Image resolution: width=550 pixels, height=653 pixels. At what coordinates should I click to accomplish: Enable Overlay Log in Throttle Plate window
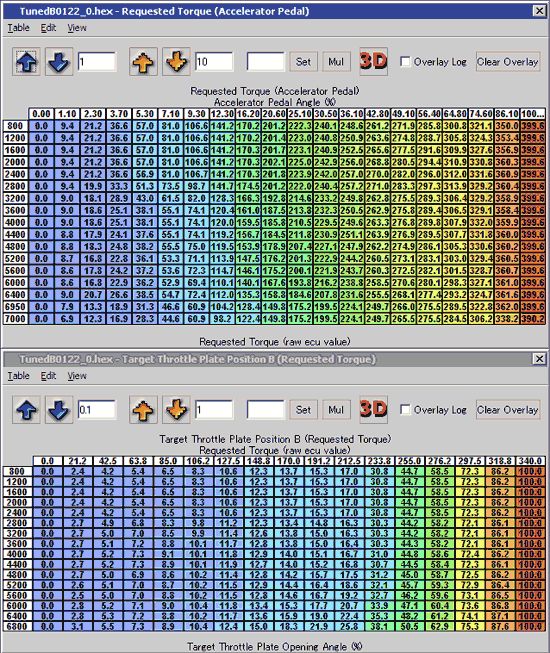point(405,409)
